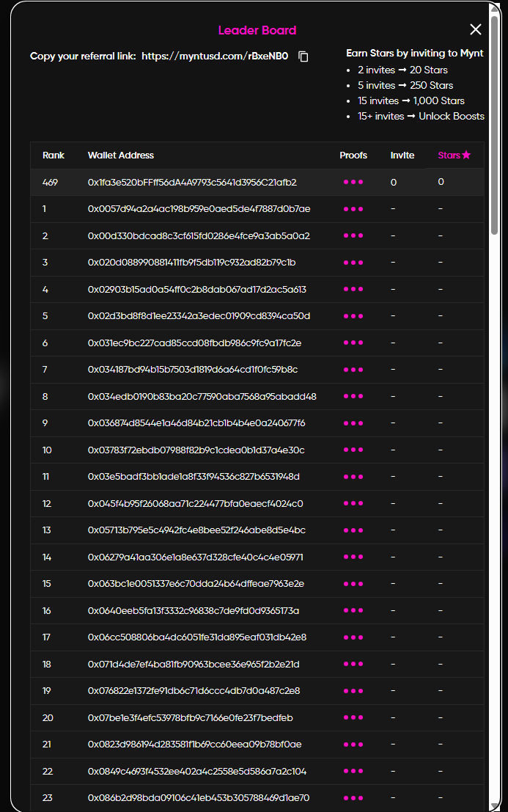Select wallet address 0x06cc508806ba4dc6051fe31da895eaf031db42e8
Image resolution: width=508 pixels, height=812 pixels.
[196, 637]
